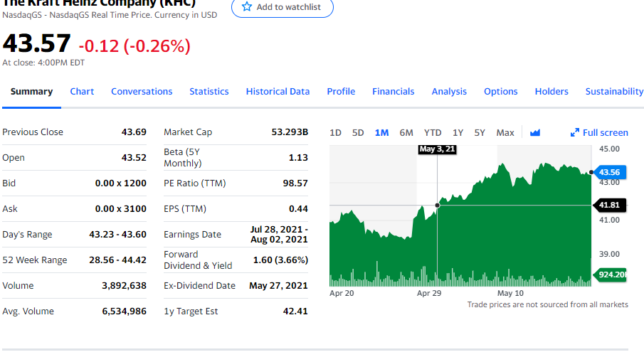This screenshot has height=357, width=644.
Task: Switch chart to area chart type icon
Action: pyautogui.click(x=534, y=132)
